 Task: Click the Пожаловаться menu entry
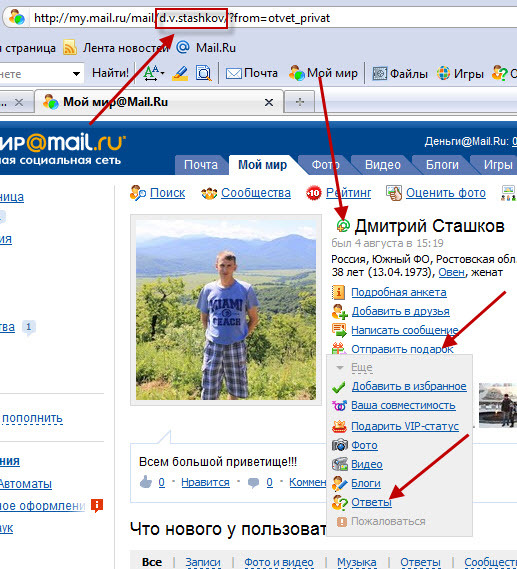(388, 521)
